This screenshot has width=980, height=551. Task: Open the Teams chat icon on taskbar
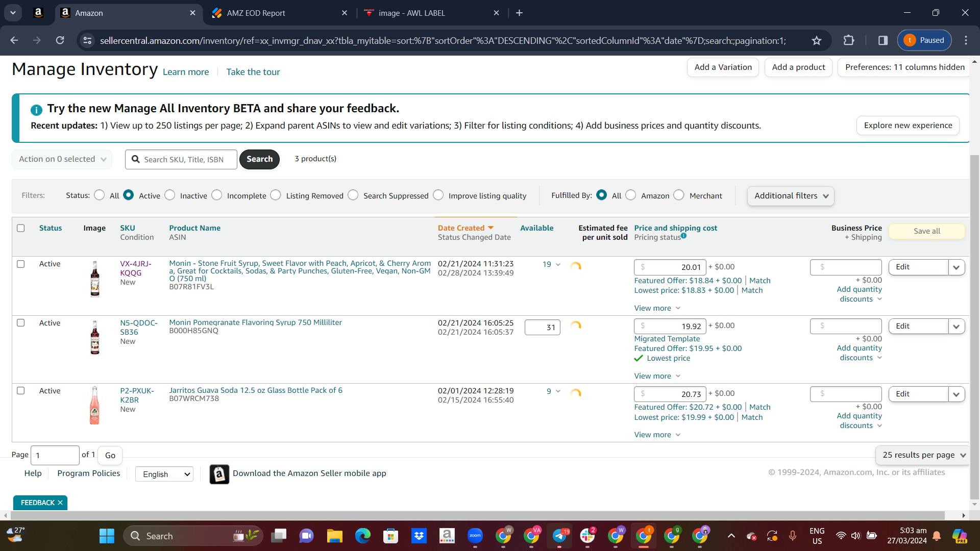pyautogui.click(x=307, y=536)
